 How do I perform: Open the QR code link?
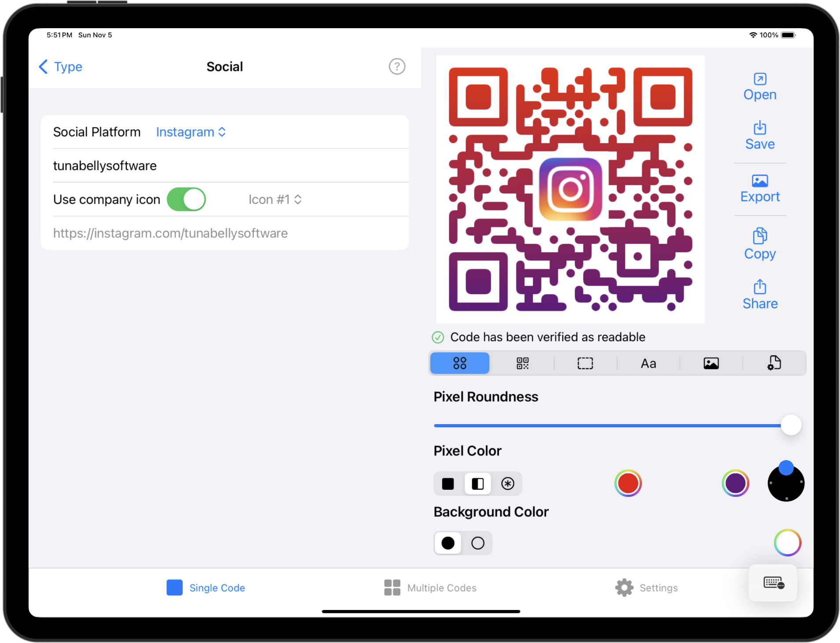coord(759,87)
